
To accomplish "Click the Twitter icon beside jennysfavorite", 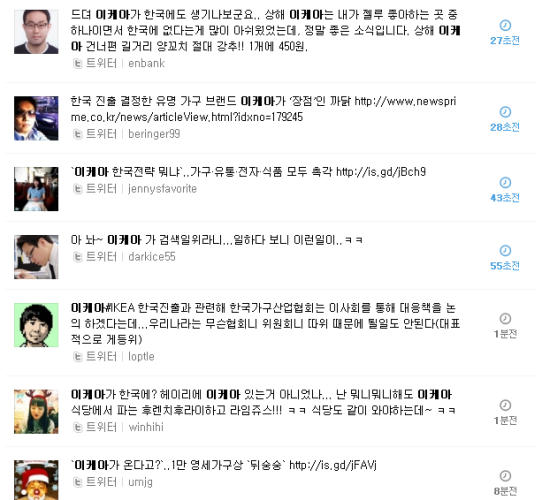I will (77, 189).
